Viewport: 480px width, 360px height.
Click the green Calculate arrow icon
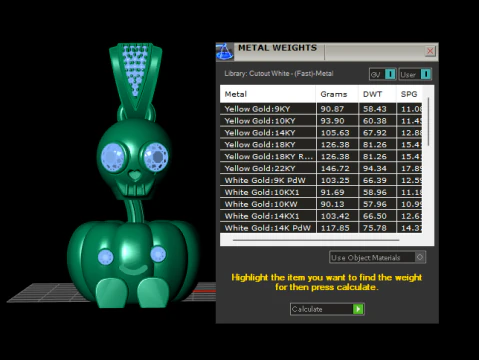point(358,309)
